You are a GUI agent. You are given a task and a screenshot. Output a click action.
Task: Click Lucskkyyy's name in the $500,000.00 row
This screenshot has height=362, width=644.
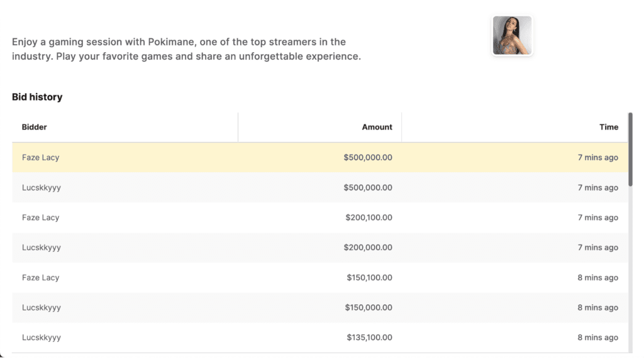pos(42,188)
